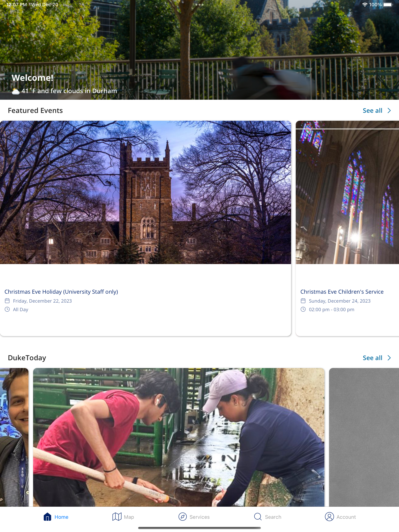Open the Services compass icon
Image resolution: width=399 pixels, height=532 pixels.
(183, 517)
